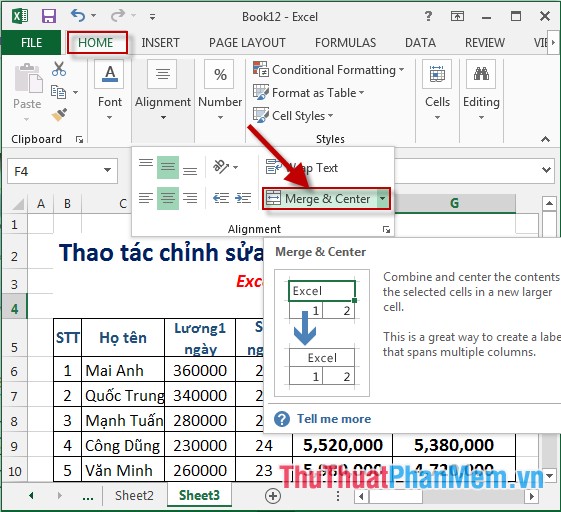Click the Cut scissors icon

[x=59, y=69]
